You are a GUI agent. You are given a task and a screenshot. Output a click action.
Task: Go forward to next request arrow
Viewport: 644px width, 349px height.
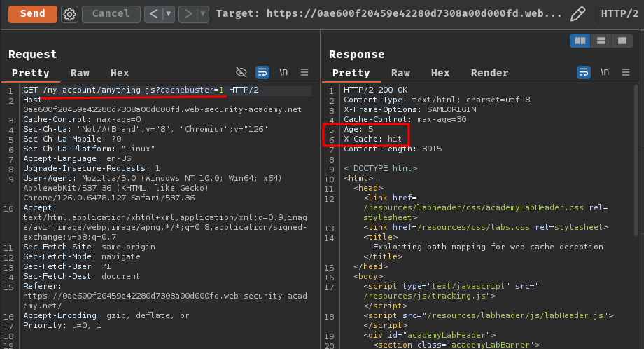coord(188,14)
